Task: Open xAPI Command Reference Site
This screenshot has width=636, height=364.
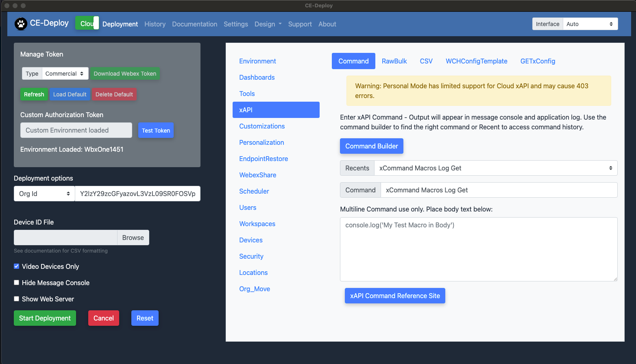Action: pyautogui.click(x=395, y=296)
